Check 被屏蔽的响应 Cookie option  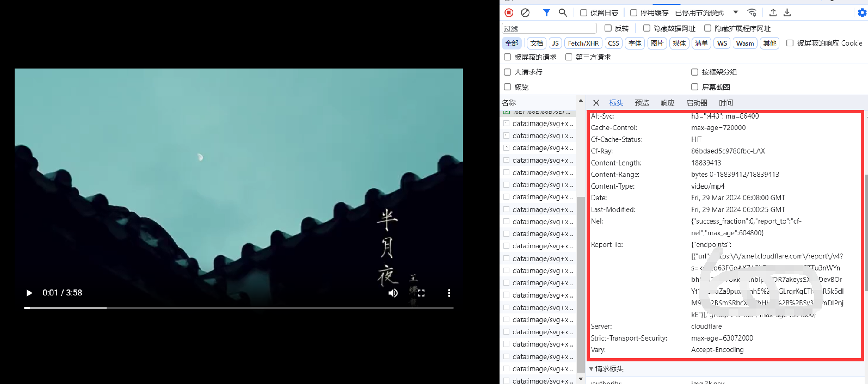point(790,43)
